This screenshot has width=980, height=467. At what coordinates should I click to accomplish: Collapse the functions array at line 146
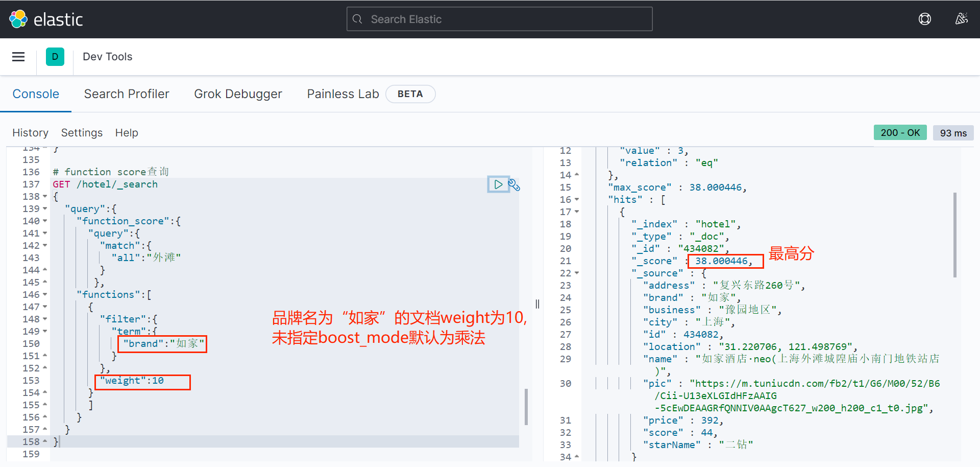pyautogui.click(x=45, y=295)
